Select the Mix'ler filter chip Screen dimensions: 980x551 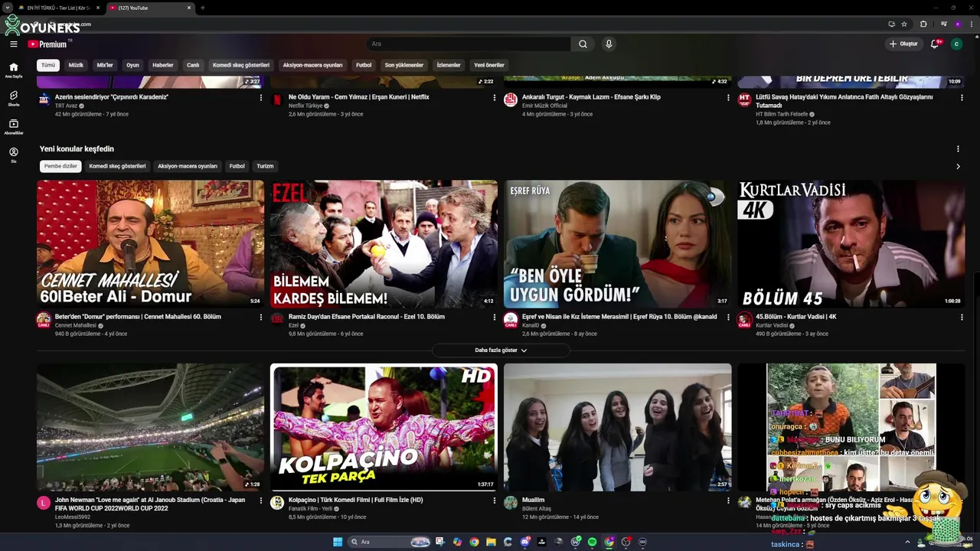click(x=105, y=65)
